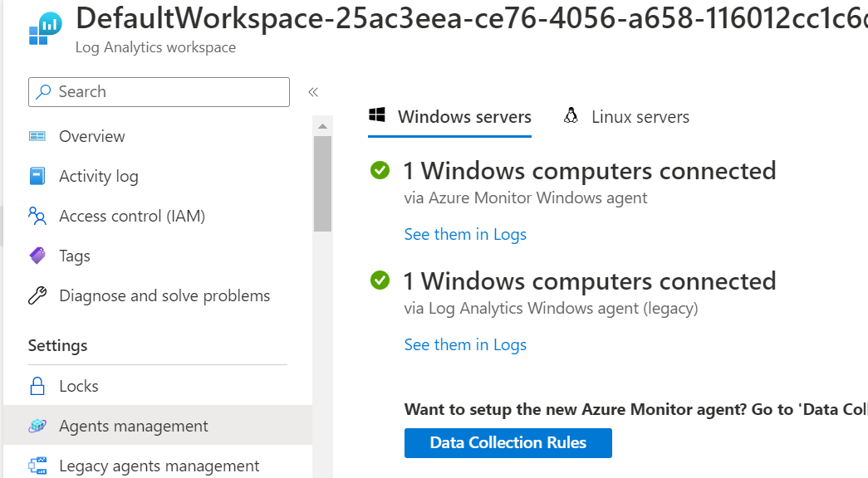Screen dimensions: 868x478
Task: Open See them in Logs for legacy agent
Action: (x=465, y=344)
